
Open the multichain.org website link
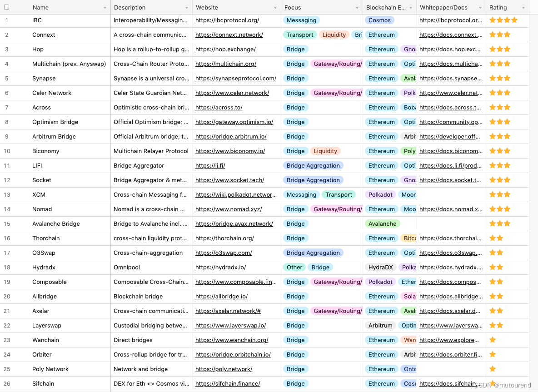coord(226,64)
